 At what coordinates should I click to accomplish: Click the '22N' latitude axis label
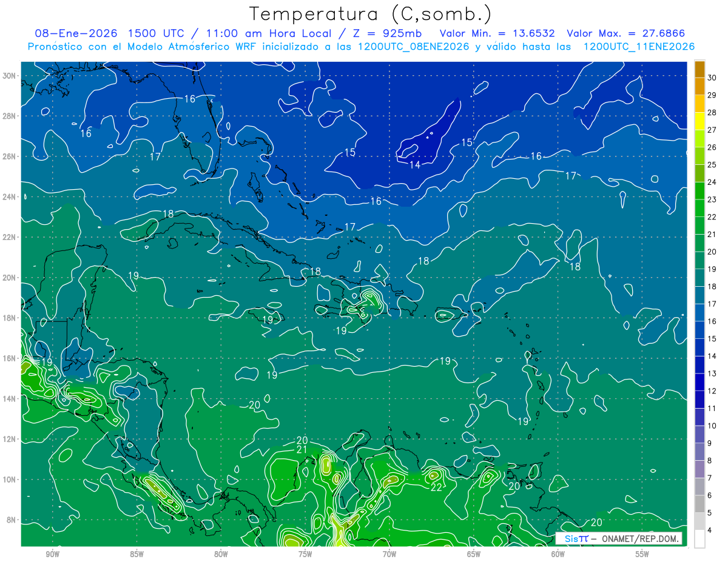click(8, 237)
